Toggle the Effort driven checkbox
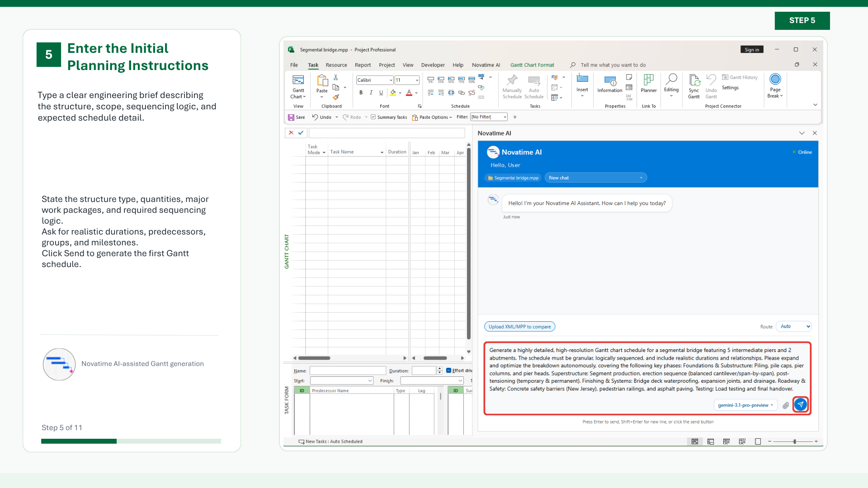Screen dimensions: 868x488 tap(448, 371)
